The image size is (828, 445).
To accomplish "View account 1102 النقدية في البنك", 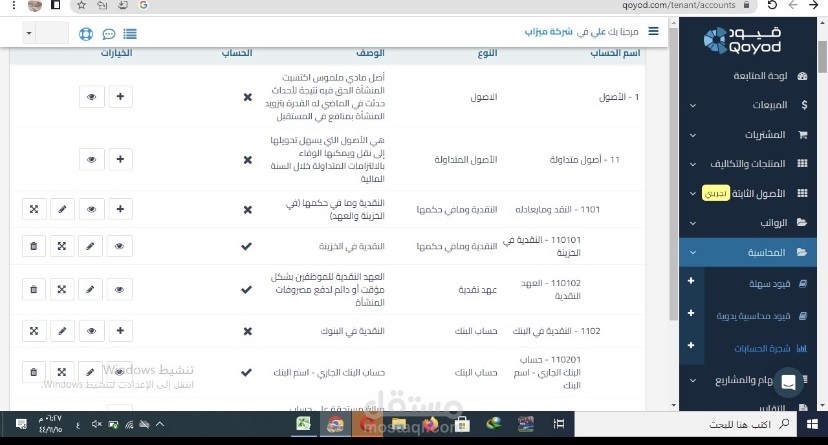I will (x=91, y=330).
